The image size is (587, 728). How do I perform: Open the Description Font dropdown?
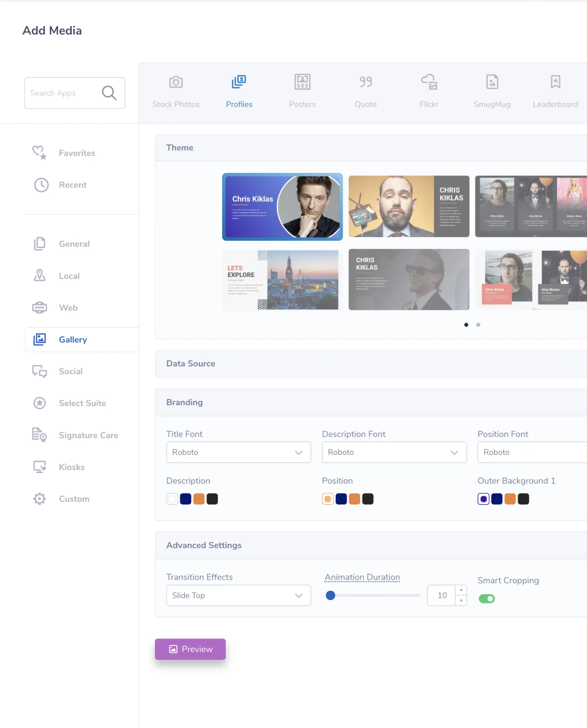[x=394, y=452]
